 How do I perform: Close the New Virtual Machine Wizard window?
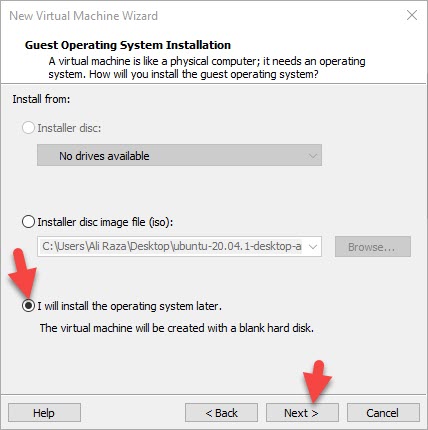tap(412, 15)
